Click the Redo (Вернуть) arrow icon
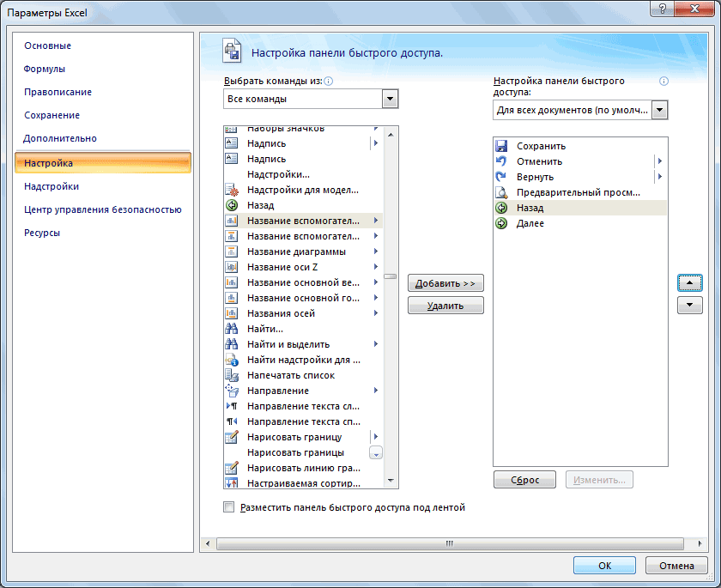 (502, 177)
